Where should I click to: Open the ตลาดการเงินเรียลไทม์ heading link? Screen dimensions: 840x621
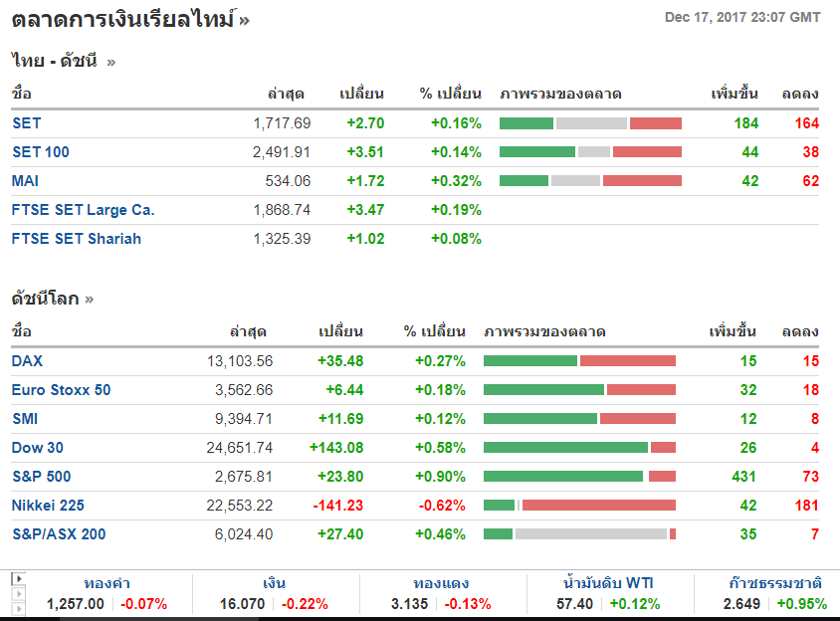click(130, 20)
